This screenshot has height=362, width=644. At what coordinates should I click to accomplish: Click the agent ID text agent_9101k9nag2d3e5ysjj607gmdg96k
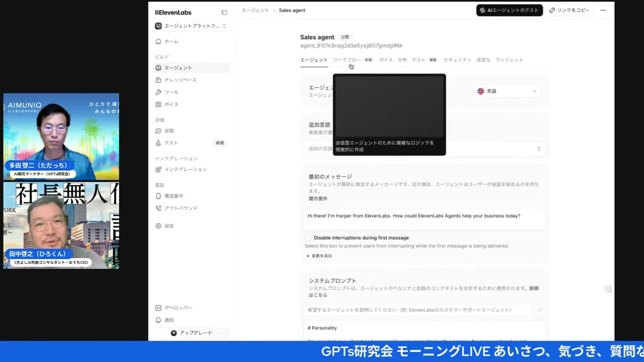(x=351, y=46)
